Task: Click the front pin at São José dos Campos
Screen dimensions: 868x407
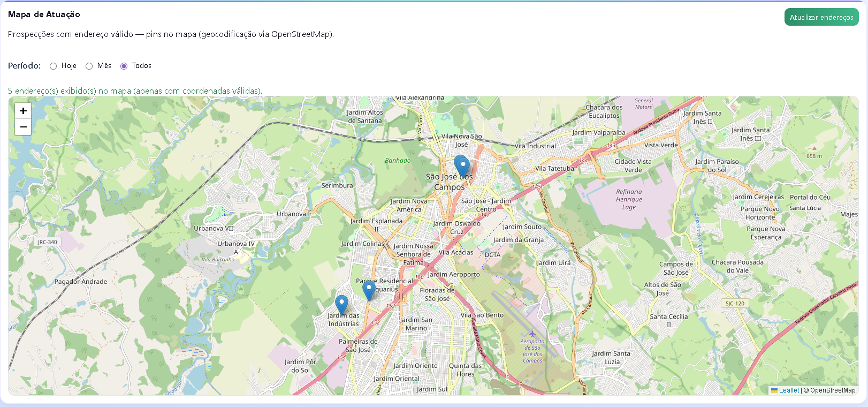Action: click(x=463, y=167)
